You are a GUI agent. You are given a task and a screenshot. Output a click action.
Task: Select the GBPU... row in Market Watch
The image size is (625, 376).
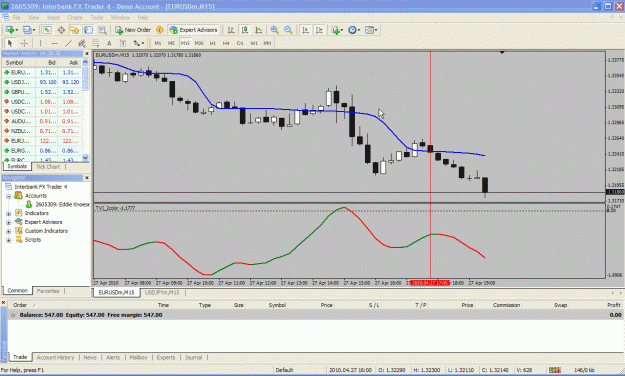point(42,92)
